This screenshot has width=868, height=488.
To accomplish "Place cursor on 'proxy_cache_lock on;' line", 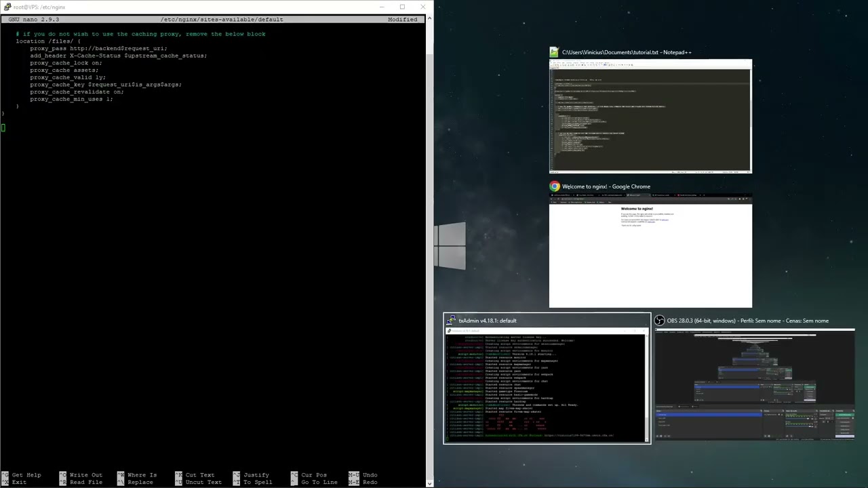I will coord(66,63).
